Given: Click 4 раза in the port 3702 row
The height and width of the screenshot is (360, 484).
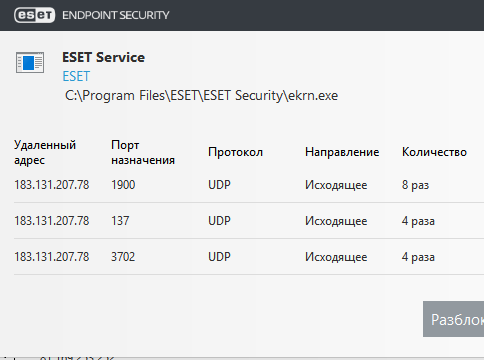Looking at the screenshot, I should coord(418,257).
